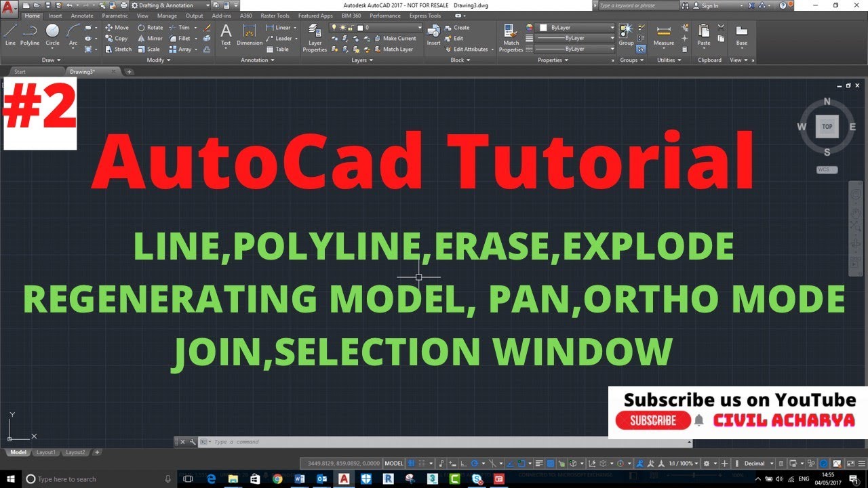Select the Line tool
The image size is (868, 488).
pos(10,34)
